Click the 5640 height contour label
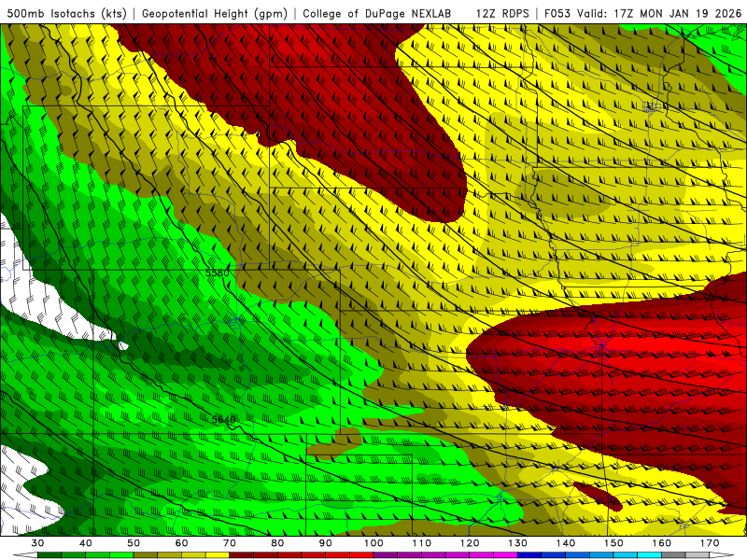 [223, 419]
